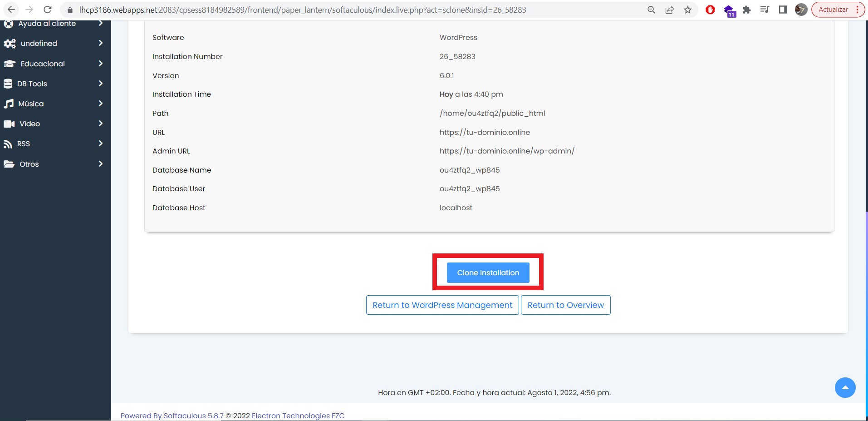The width and height of the screenshot is (868, 421).
Task: Click the Software value WordPress
Action: tap(458, 37)
